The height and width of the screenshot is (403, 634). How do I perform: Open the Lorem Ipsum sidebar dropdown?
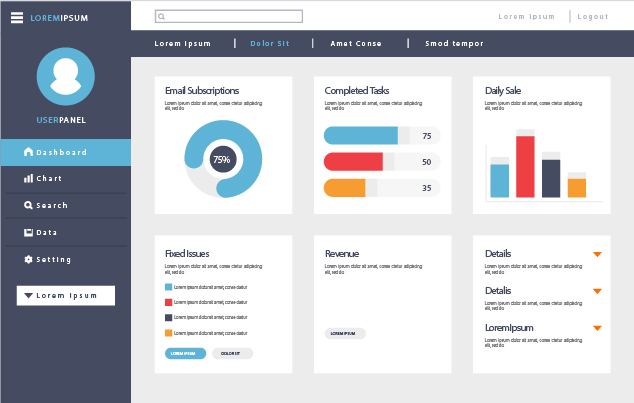pos(66,296)
